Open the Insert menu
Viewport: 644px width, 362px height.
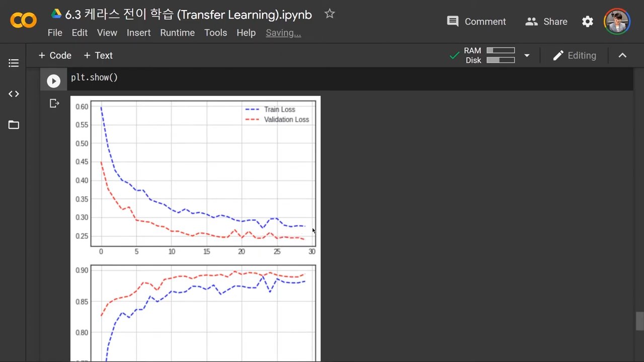coord(138,33)
